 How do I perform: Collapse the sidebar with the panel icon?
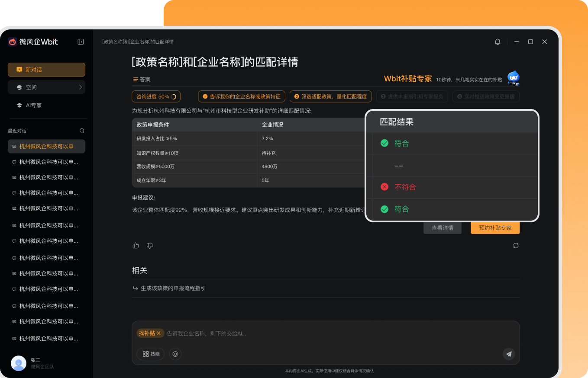click(x=81, y=42)
